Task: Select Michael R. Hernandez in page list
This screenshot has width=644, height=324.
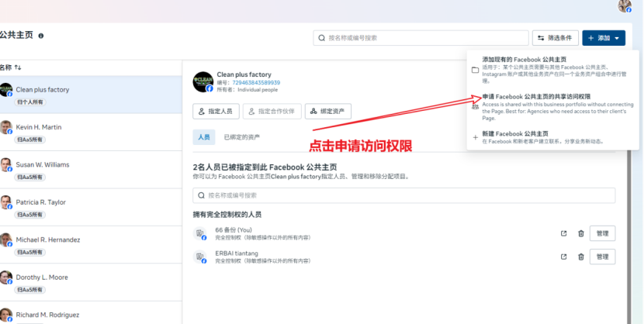Action: [91, 245]
